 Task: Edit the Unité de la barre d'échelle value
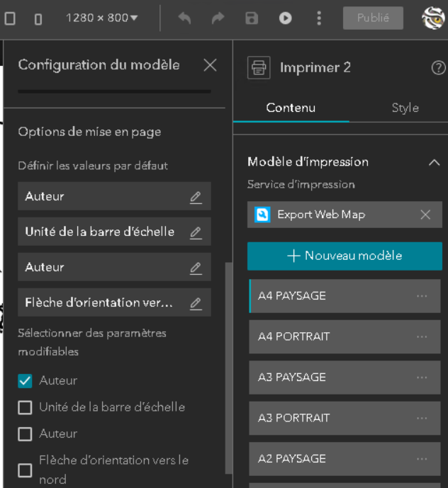click(196, 232)
